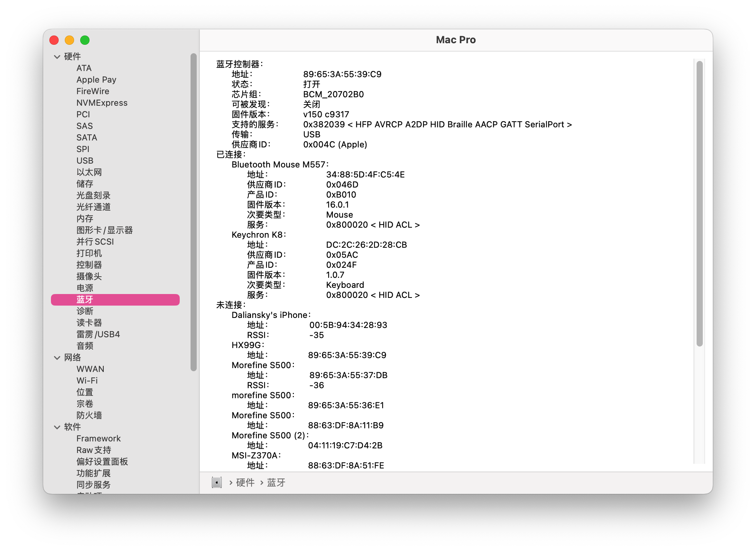Select USB in hardware sidebar

point(85,161)
